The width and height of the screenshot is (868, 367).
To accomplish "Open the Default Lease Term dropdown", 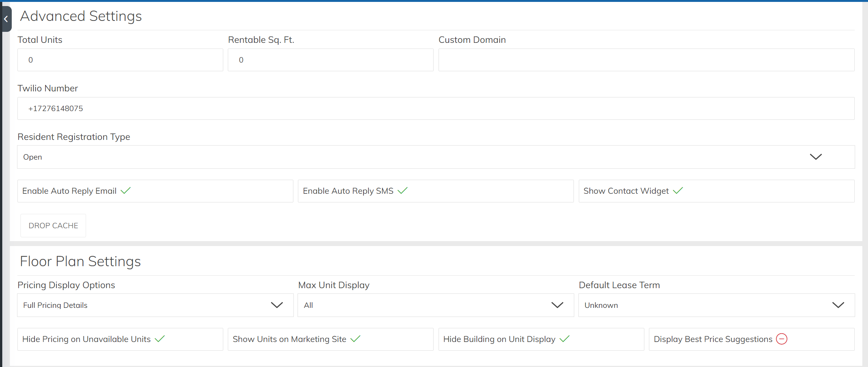I will pos(716,305).
